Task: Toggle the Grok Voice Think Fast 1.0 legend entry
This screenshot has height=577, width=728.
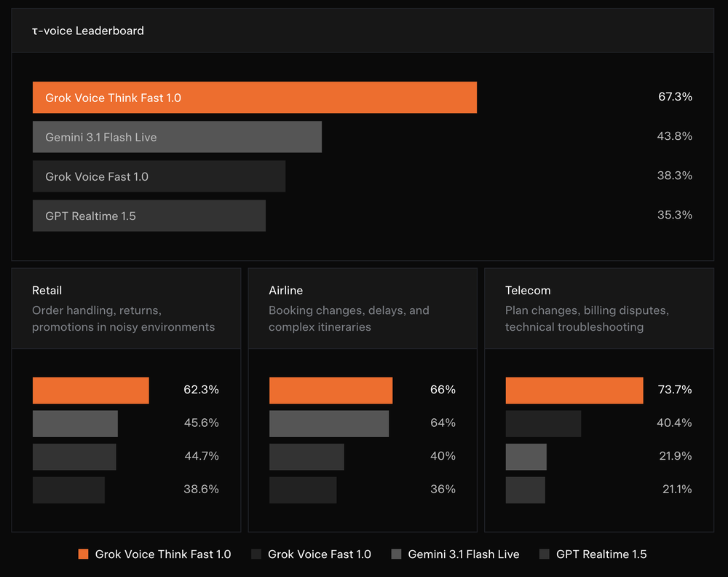Action: 162,554
